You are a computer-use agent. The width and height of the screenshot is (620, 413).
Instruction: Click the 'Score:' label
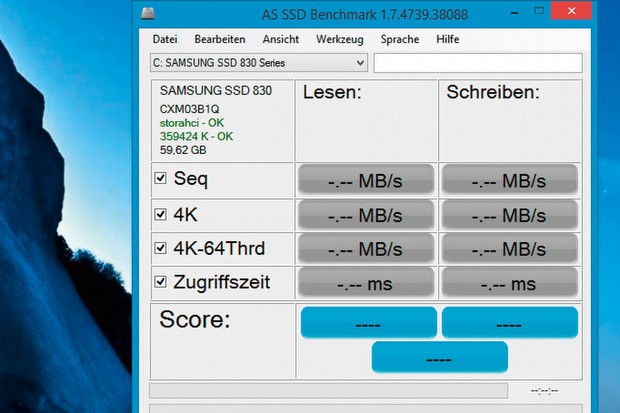point(195,319)
